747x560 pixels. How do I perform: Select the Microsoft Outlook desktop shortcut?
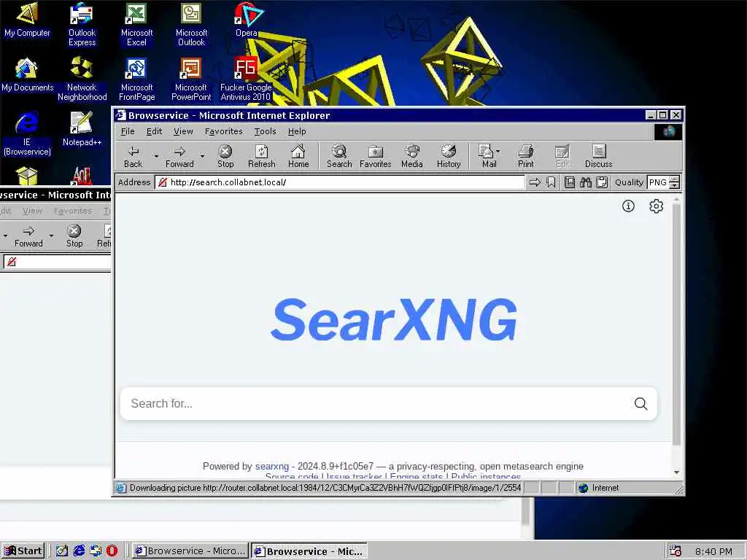tap(191, 24)
